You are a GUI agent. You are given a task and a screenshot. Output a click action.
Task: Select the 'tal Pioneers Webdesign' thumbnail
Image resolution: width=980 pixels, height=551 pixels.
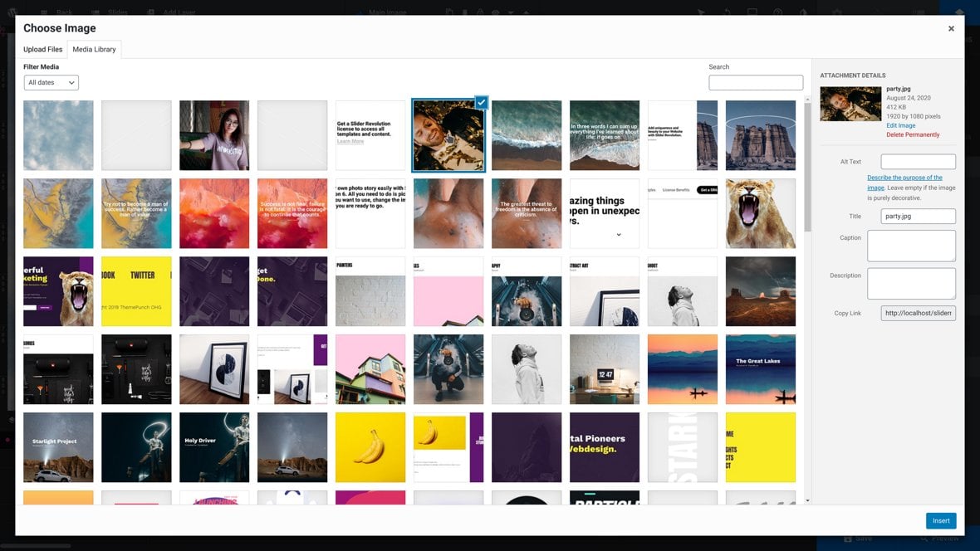pos(605,447)
